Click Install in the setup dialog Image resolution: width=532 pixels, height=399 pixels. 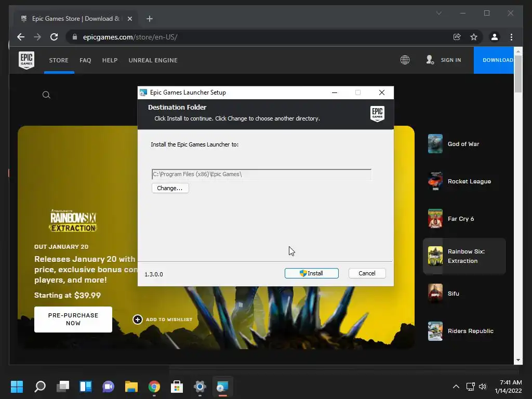point(312,273)
